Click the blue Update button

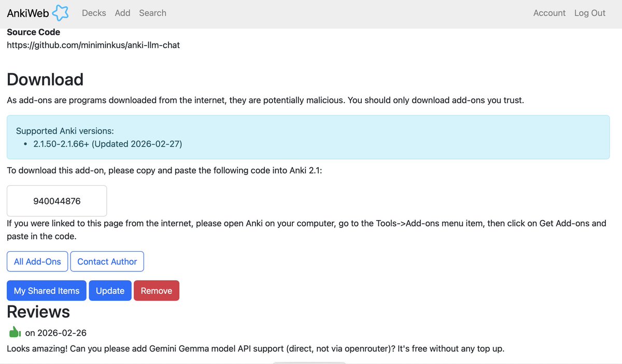pos(110,290)
